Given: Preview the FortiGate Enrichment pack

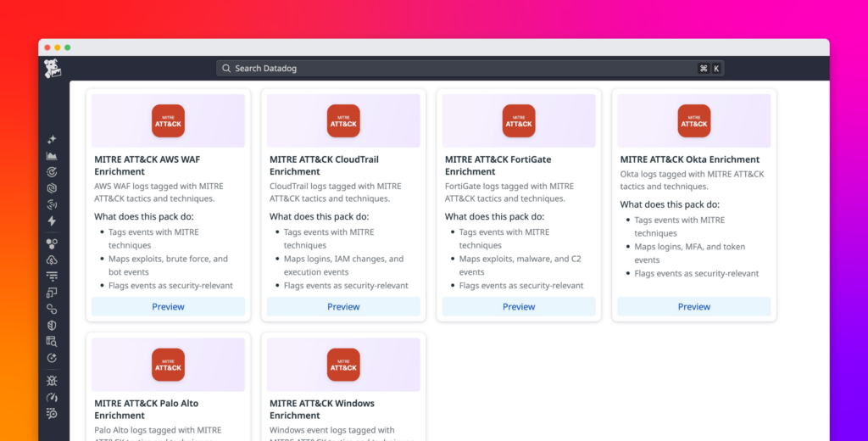Looking at the screenshot, I should [519, 306].
